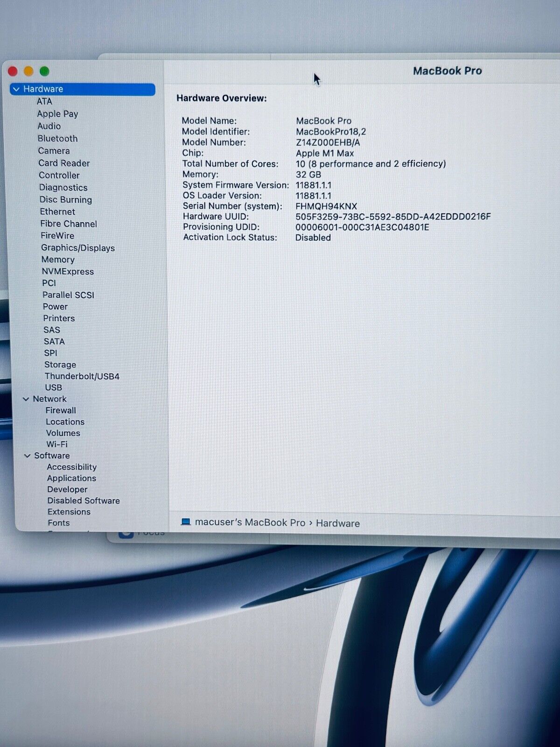The width and height of the screenshot is (560, 747).
Task: Select PCI in the sidebar
Action: [x=49, y=283]
